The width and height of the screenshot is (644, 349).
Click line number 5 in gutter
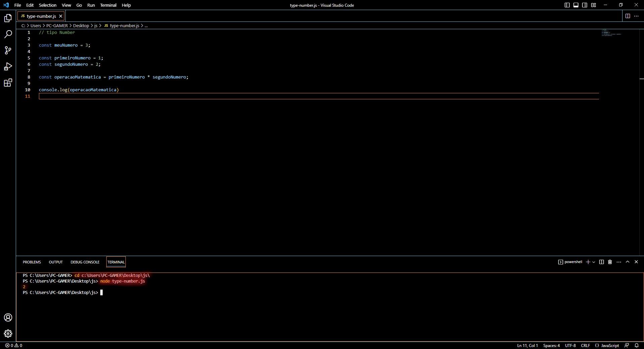(x=29, y=58)
